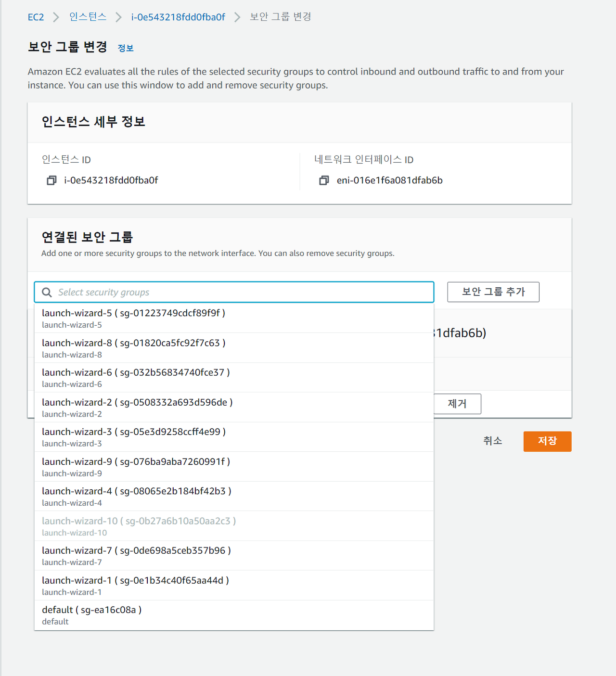Cancel with the 취소 button
This screenshot has width=616, height=676.
tap(493, 441)
